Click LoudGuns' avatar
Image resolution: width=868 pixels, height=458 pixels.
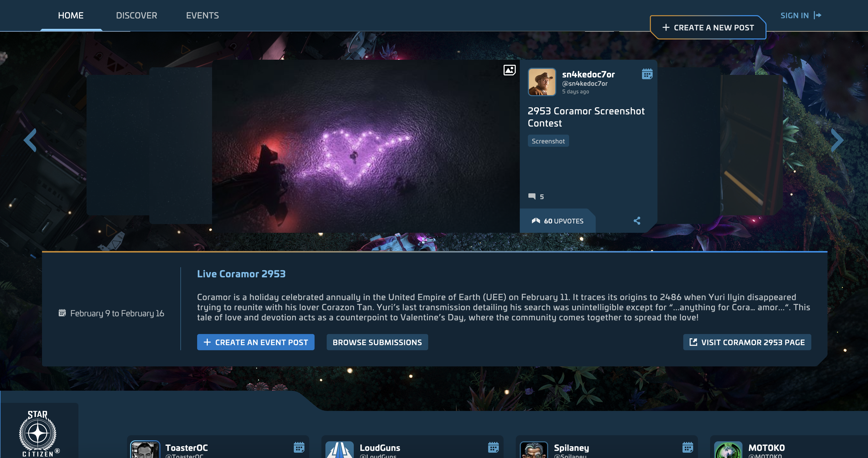pyautogui.click(x=340, y=450)
